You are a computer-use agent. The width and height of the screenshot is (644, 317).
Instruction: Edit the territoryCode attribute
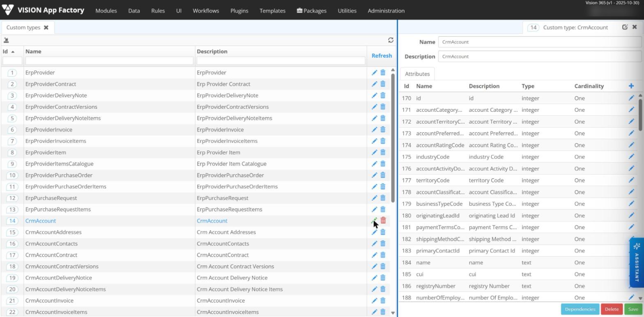pyautogui.click(x=631, y=180)
